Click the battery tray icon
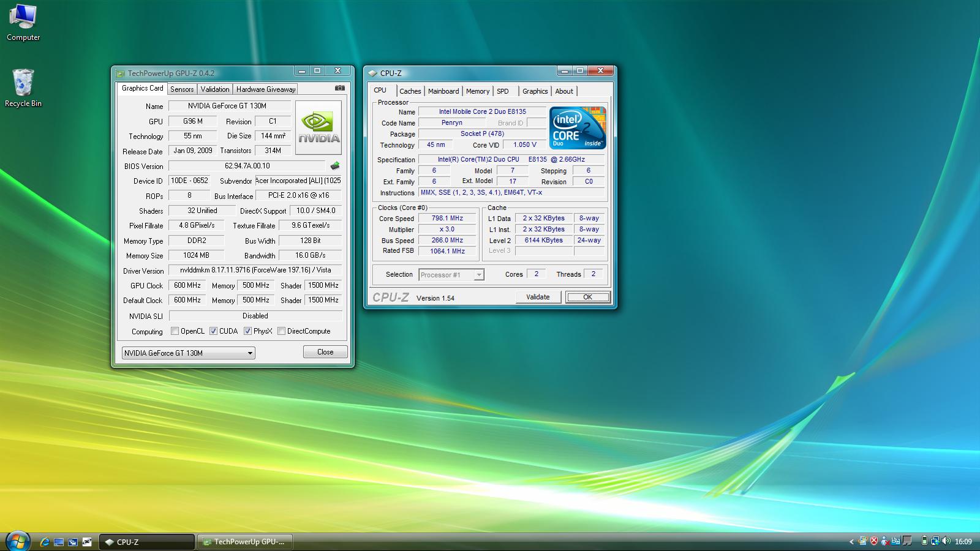Image resolution: width=980 pixels, height=551 pixels. point(924,541)
